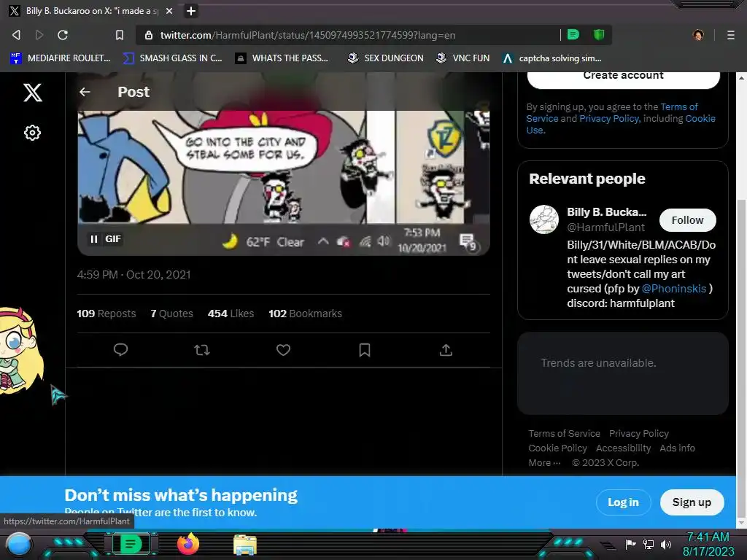View 109 Reposts list
The height and width of the screenshot is (560, 747).
click(107, 314)
